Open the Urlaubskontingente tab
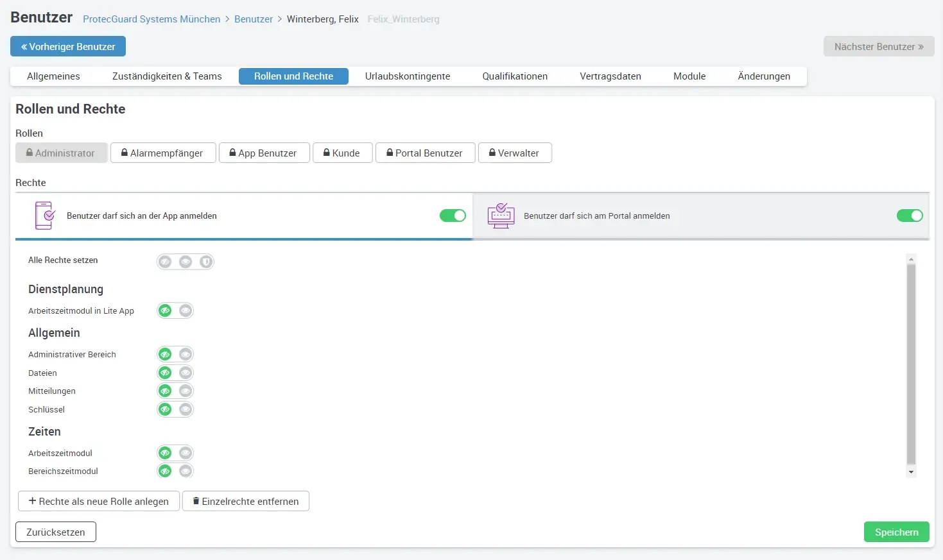 coord(408,76)
